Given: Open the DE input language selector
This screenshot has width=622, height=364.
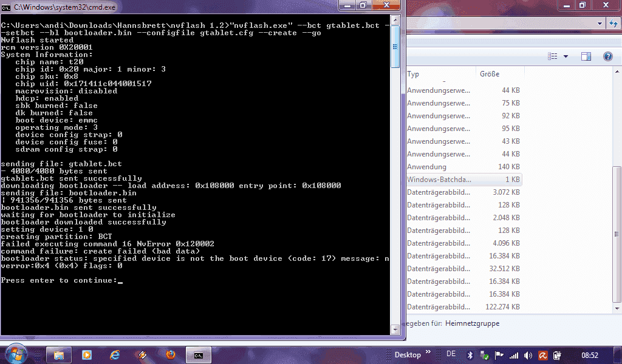Looking at the screenshot, I should (451, 354).
